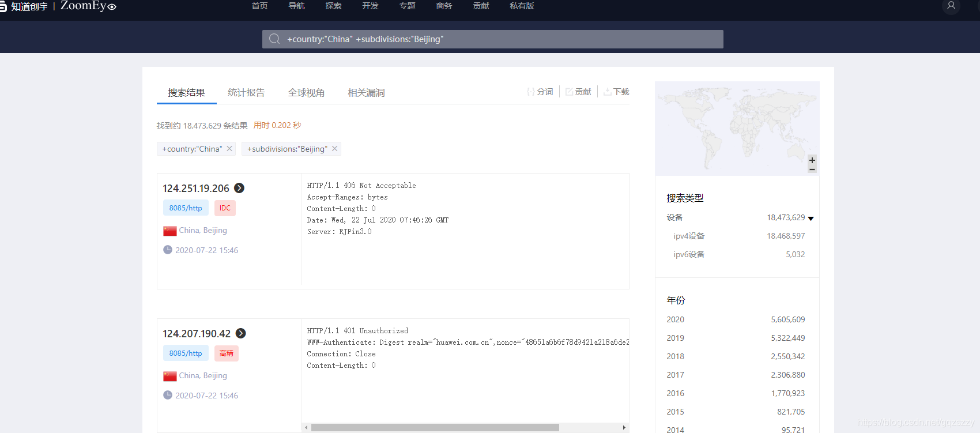This screenshot has height=433, width=980.
Task: Open the user profile avatar icon
Action: coord(951,6)
